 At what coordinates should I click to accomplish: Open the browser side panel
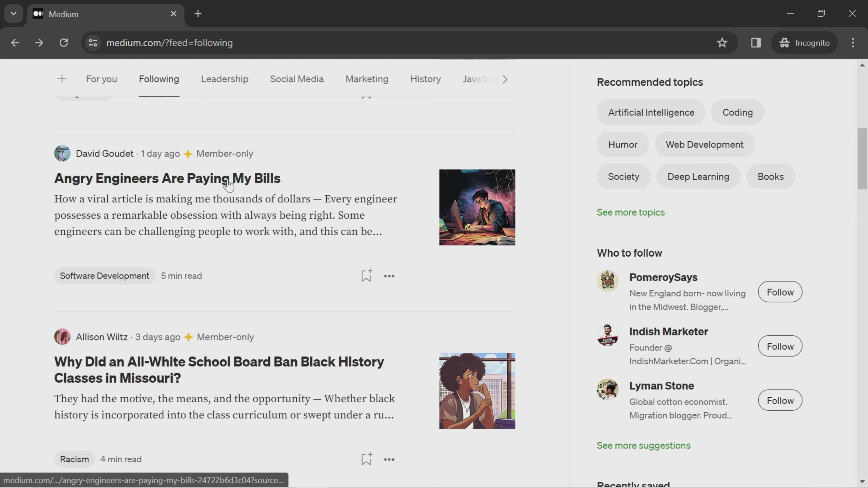click(756, 43)
